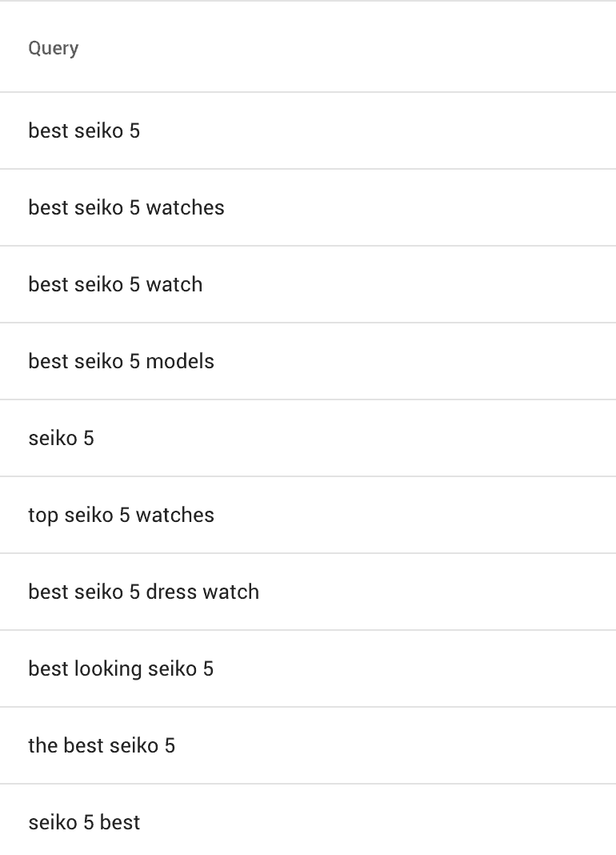Open the 'best seiko 5 watch' query
616x855 pixels.
[115, 285]
